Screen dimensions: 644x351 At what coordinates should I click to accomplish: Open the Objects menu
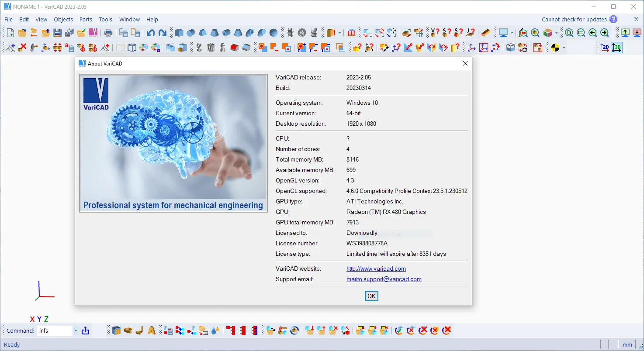point(63,19)
